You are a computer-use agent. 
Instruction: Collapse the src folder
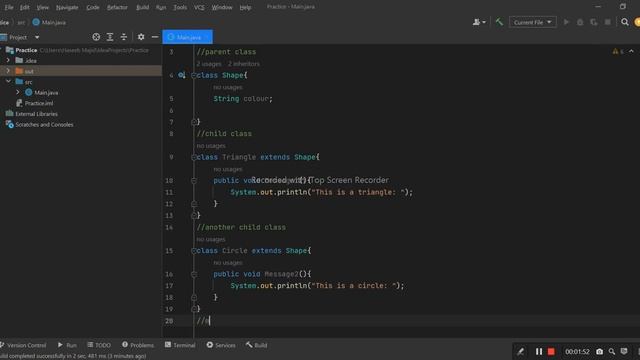point(8,82)
